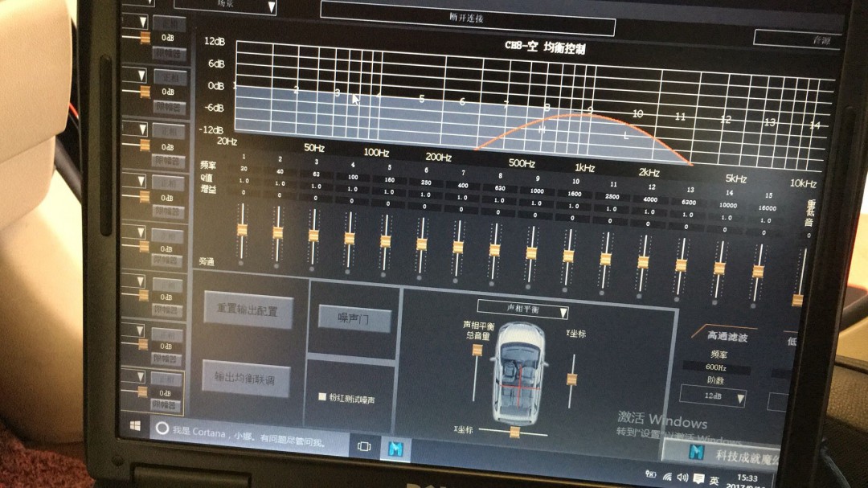Click the 63Hz band gain slider handle
This screenshot has height=488, width=868.
point(313,236)
